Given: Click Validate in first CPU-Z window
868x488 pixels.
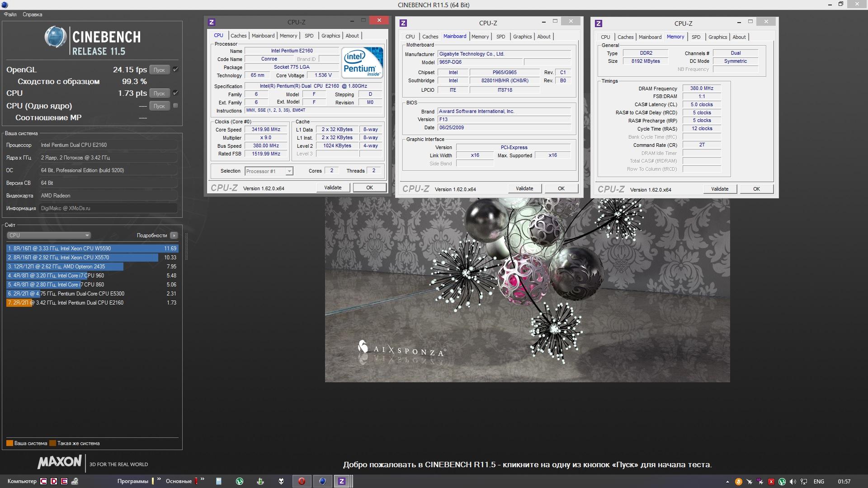Looking at the screenshot, I should click(x=333, y=188).
